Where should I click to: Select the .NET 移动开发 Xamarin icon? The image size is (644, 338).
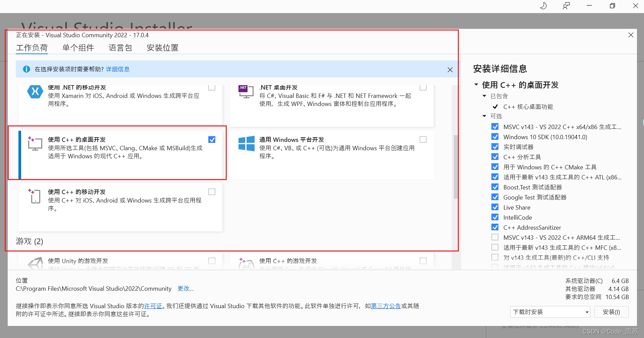(x=35, y=92)
